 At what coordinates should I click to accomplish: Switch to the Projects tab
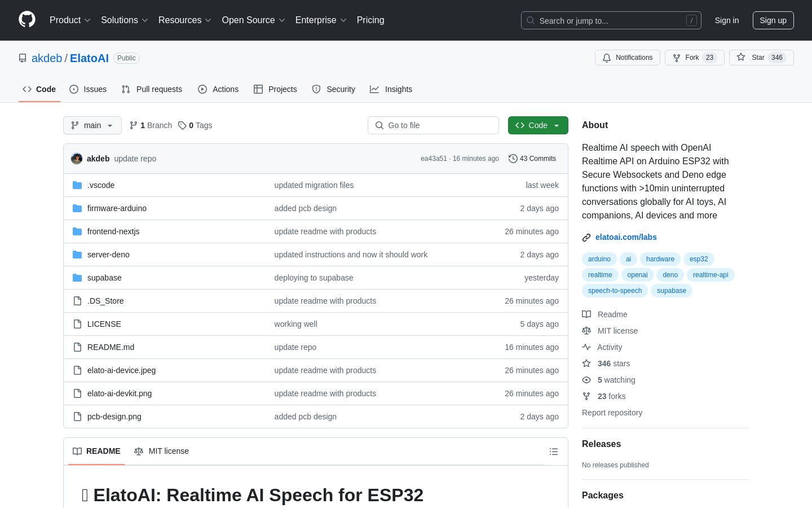click(x=275, y=89)
